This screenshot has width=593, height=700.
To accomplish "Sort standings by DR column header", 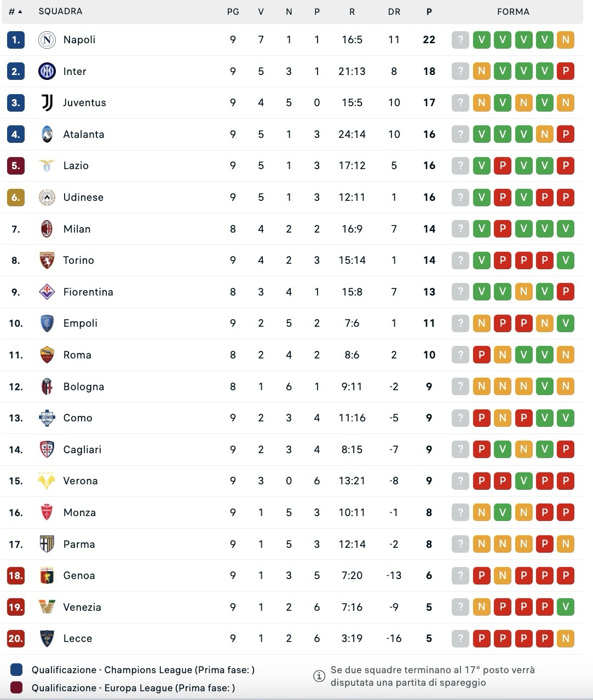I will point(394,11).
